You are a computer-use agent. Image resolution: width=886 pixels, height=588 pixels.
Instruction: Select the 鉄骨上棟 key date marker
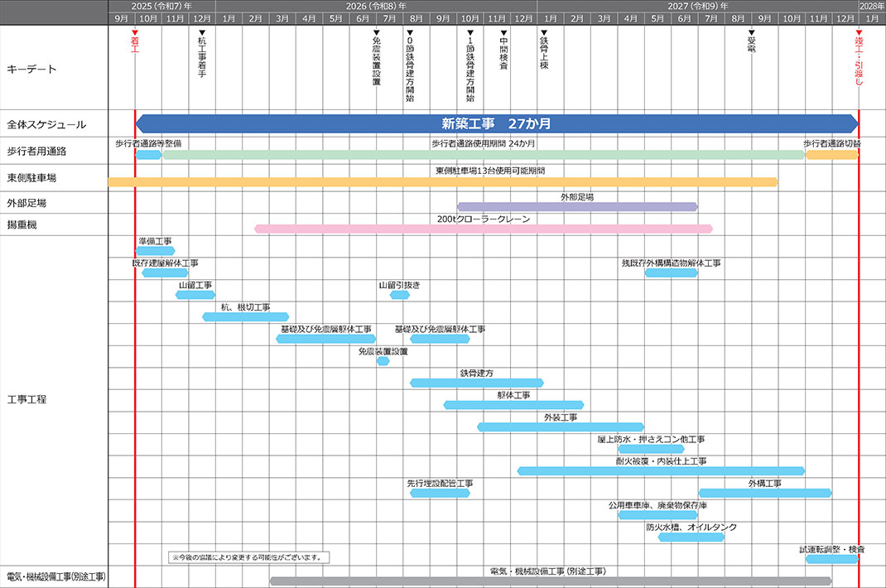click(544, 51)
